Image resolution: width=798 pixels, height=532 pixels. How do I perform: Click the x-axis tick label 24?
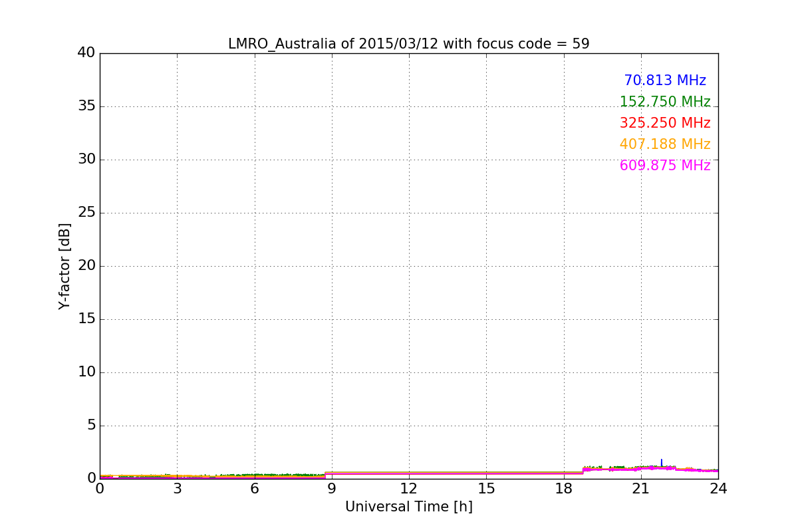tap(718, 489)
